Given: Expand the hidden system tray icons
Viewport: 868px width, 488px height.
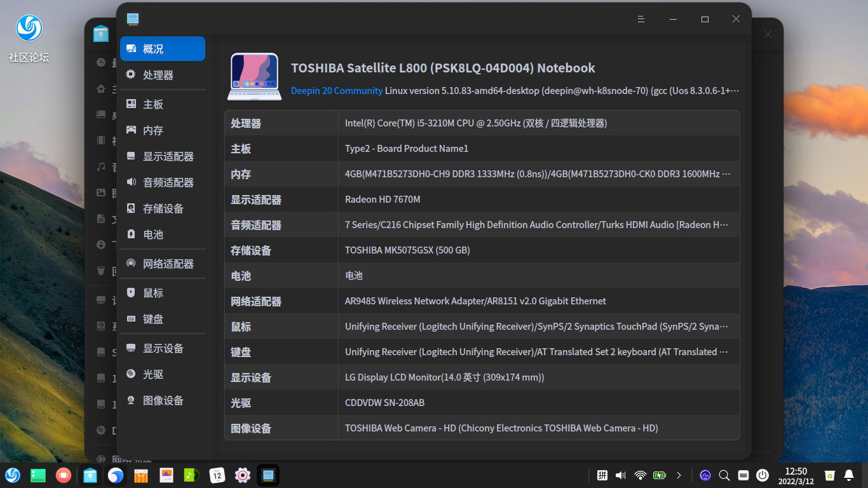Looking at the screenshot, I should click(677, 475).
